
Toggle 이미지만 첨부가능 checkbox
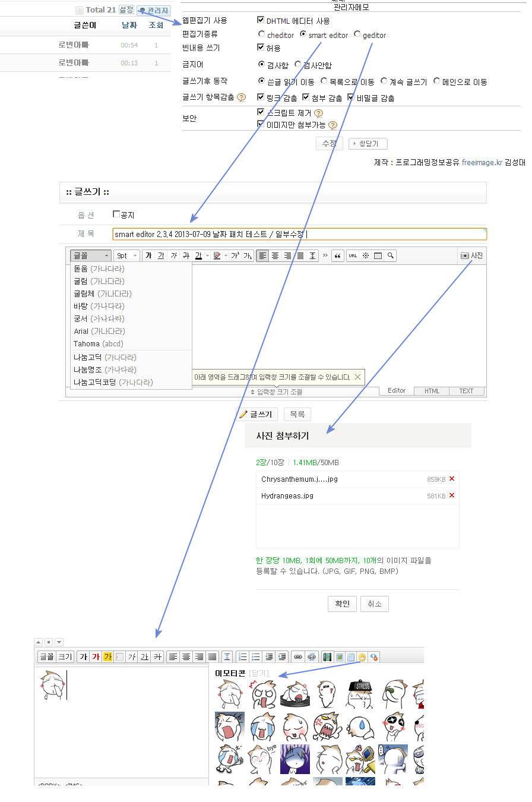261,124
